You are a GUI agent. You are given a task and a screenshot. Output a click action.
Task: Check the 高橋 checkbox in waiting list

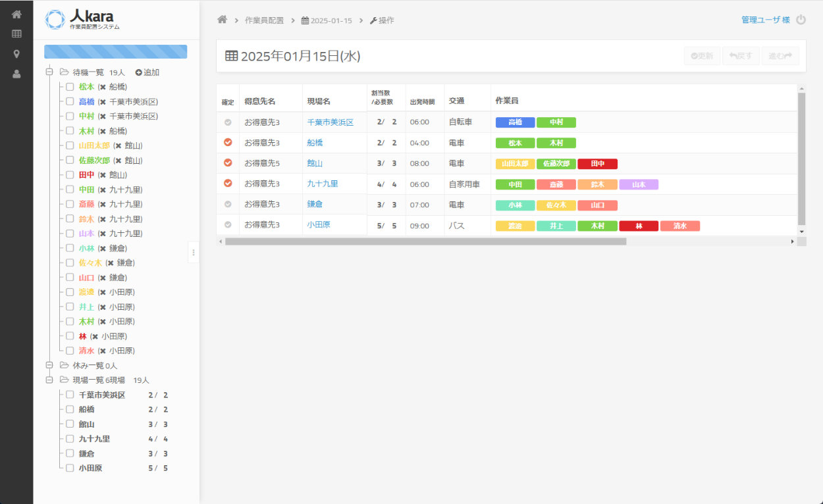(70, 101)
